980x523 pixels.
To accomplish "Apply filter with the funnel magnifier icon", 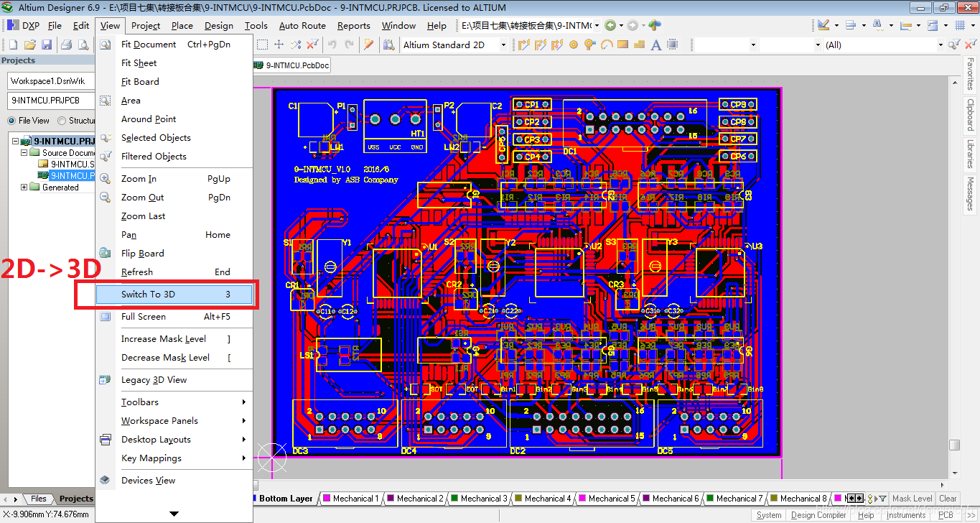I will pos(954,45).
